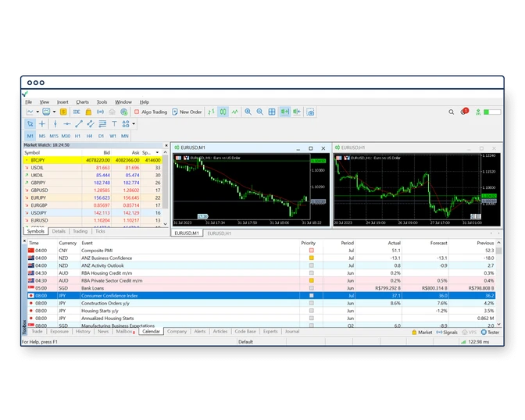The width and height of the screenshot is (525, 420).
Task: Expand the chart type dropdown arrow
Action: (x=38, y=112)
